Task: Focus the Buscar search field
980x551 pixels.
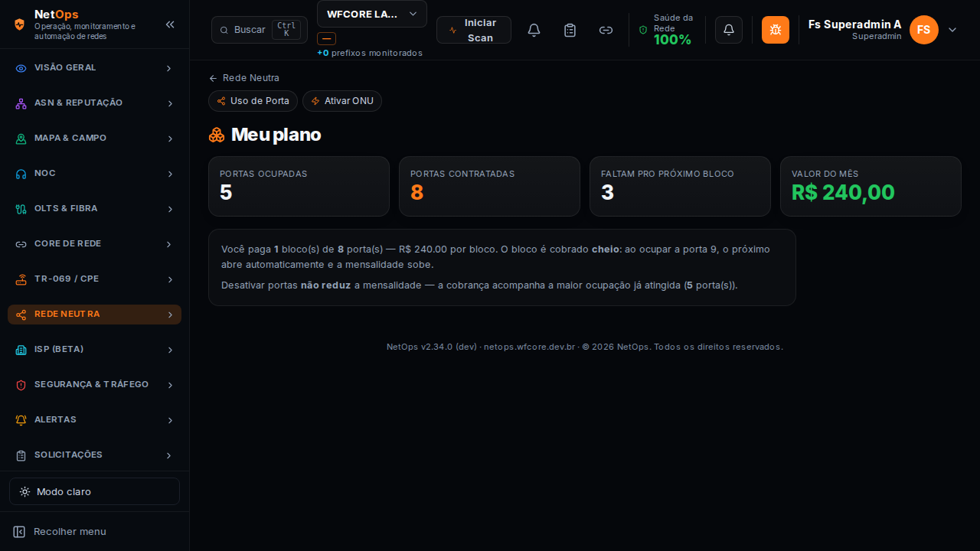Action: click(x=260, y=30)
